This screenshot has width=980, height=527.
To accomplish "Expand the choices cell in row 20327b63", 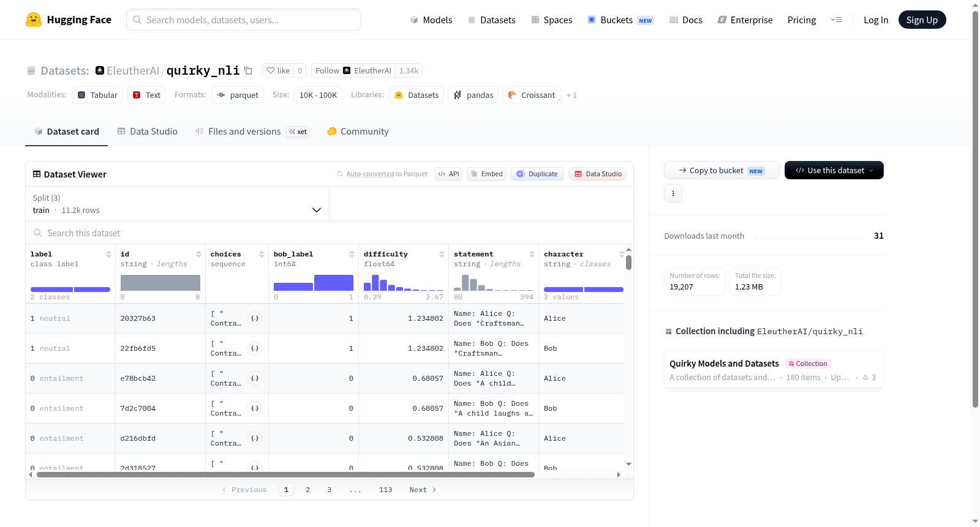I will [255, 318].
